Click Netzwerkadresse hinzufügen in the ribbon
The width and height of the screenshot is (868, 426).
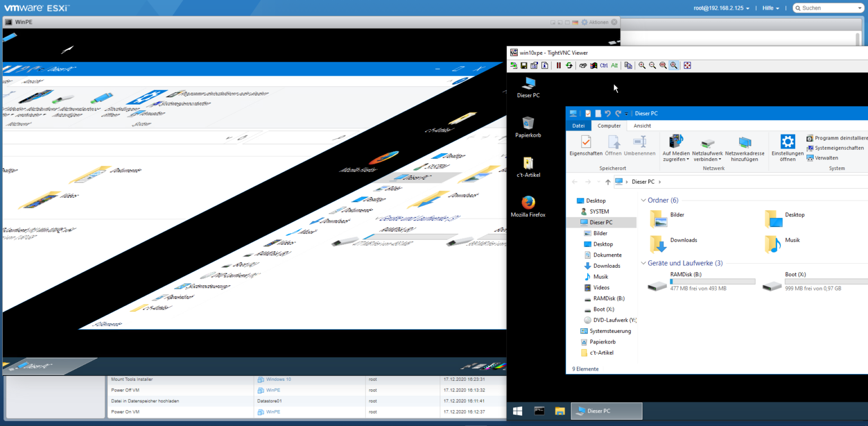coord(745,147)
